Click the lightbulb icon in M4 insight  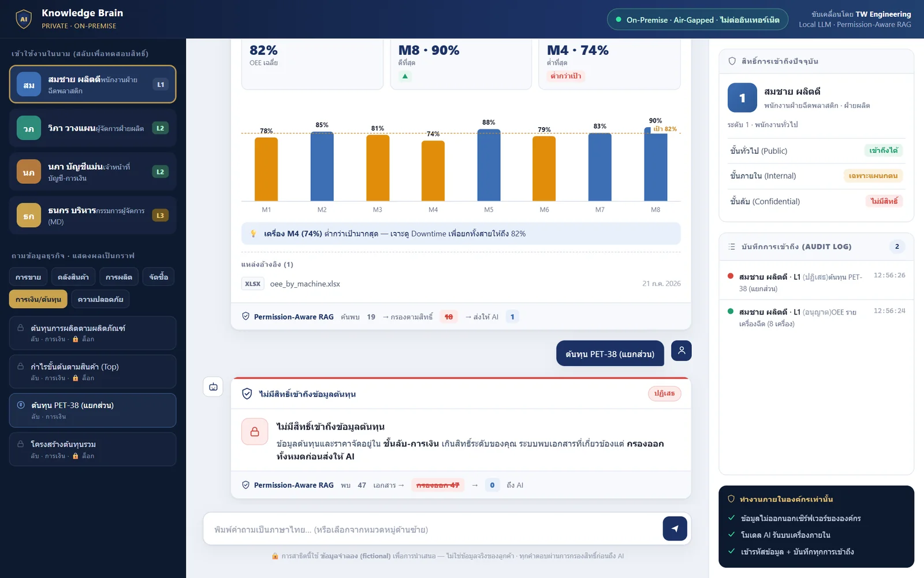click(x=253, y=234)
